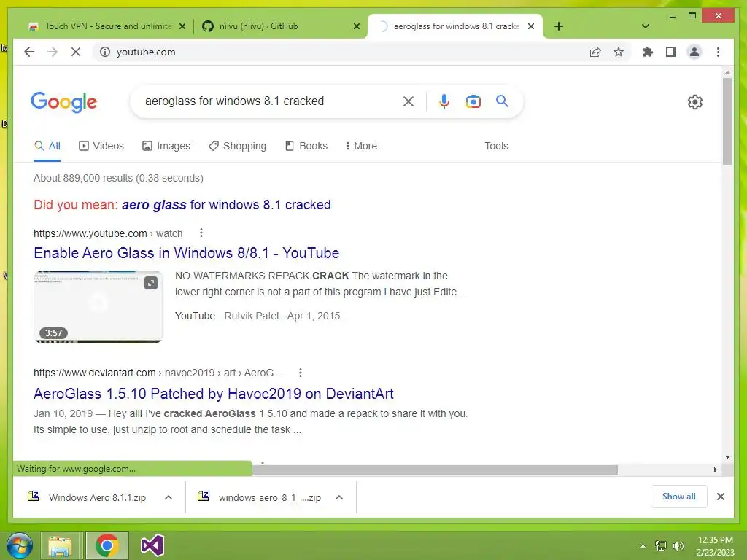The height and width of the screenshot is (560, 747).
Task: Open the Chrome profile avatar
Action: (x=694, y=52)
